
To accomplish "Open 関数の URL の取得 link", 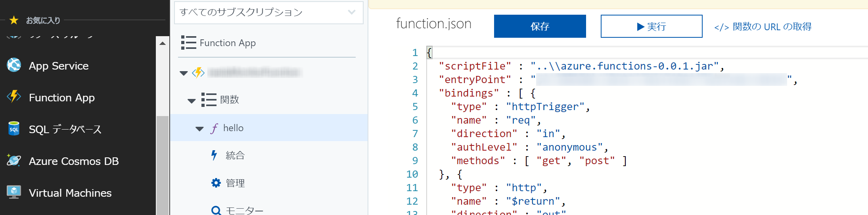I will coord(763,27).
